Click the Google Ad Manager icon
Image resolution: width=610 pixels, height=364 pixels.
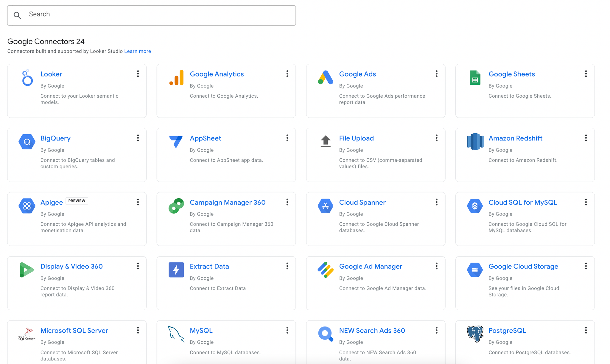[326, 270]
